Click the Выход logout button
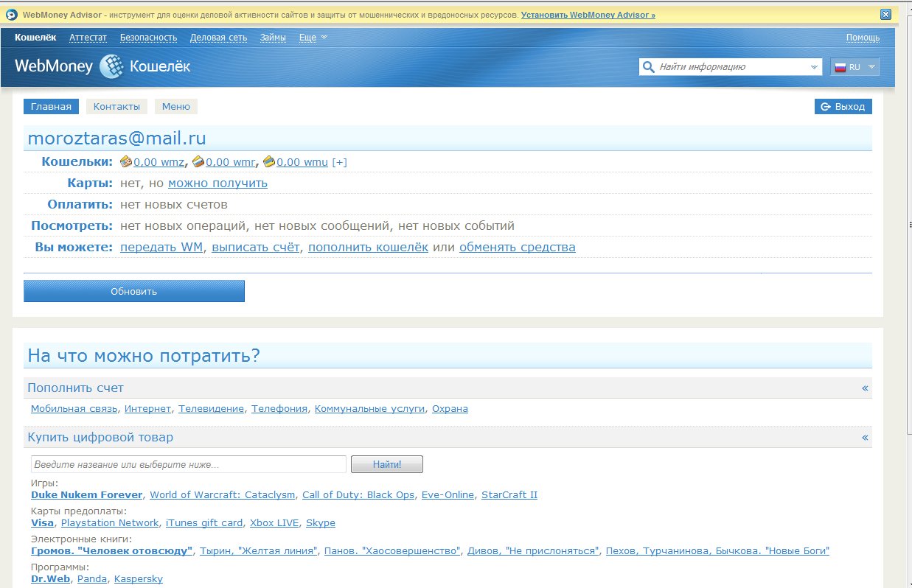 point(843,107)
